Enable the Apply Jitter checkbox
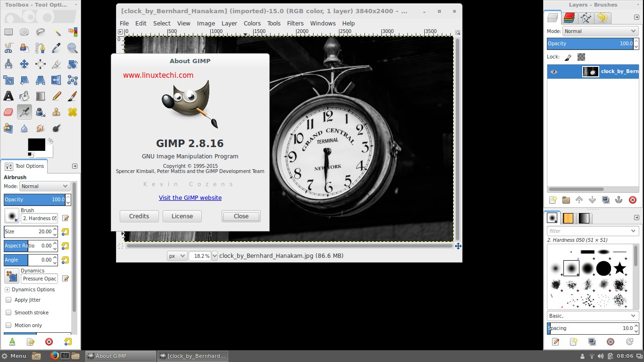The width and height of the screenshot is (644, 362). [8, 300]
